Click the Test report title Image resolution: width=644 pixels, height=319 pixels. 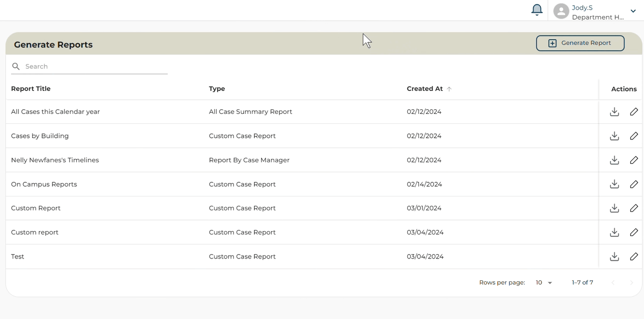point(18,257)
